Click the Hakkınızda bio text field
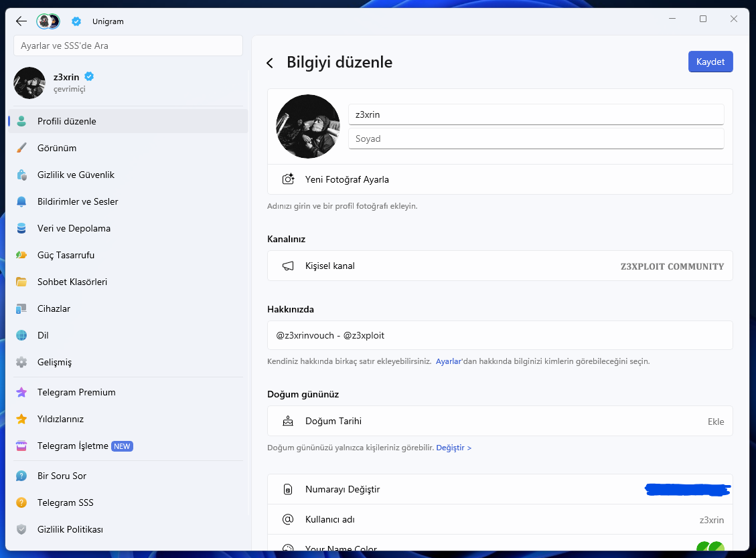The image size is (756, 558). [500, 335]
